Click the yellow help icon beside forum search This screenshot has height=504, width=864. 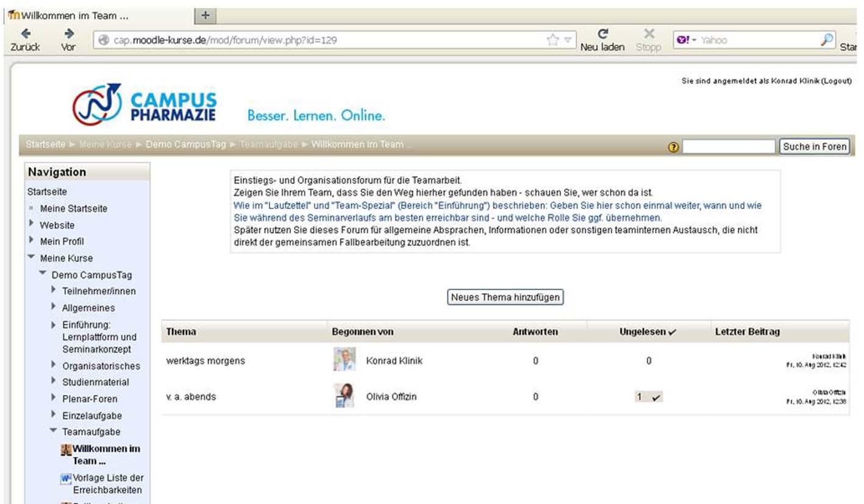click(x=673, y=147)
